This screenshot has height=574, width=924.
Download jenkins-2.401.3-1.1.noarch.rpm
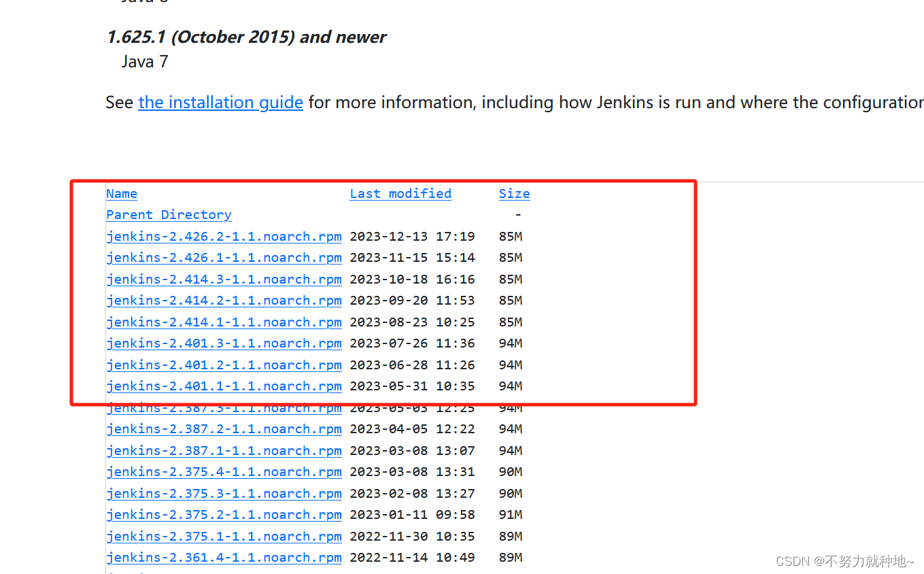click(x=224, y=343)
